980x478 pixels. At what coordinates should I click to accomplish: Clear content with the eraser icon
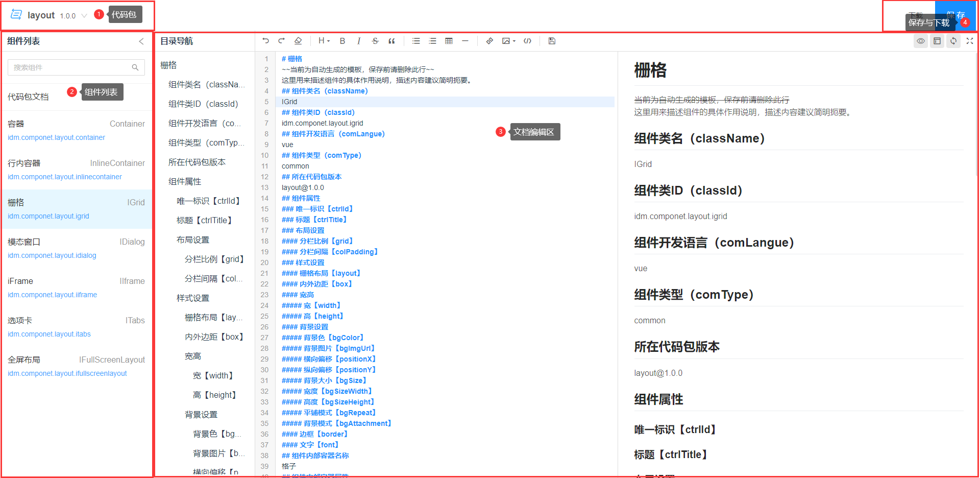(298, 41)
